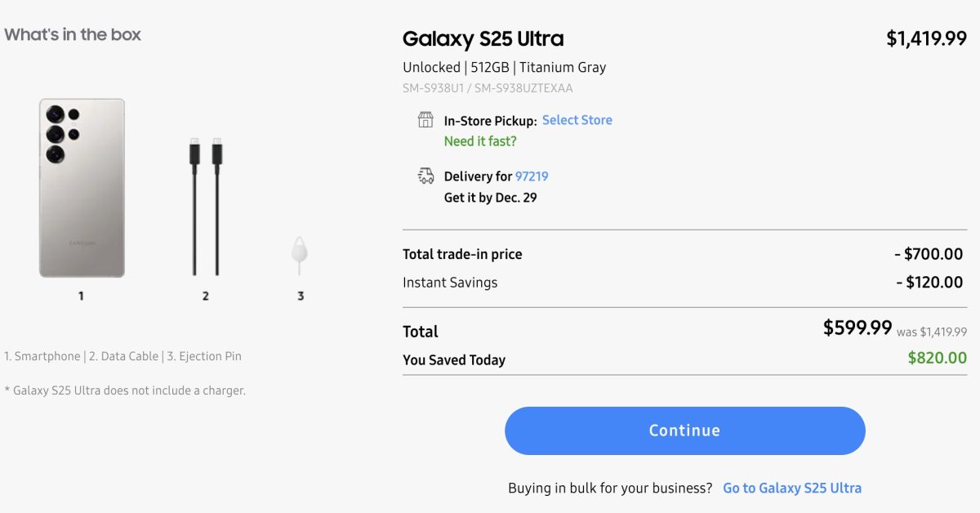Click the Instant Savings label
The width and height of the screenshot is (980, 513).
click(450, 283)
